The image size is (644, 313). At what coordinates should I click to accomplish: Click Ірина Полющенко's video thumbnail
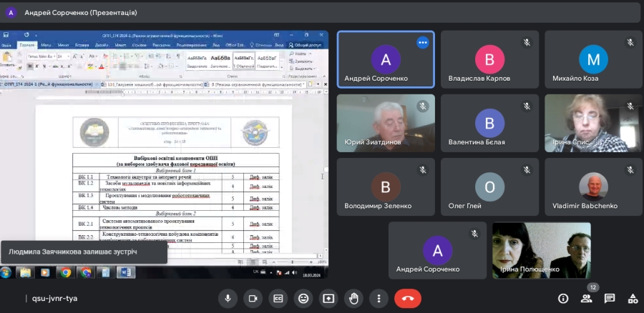point(541,250)
